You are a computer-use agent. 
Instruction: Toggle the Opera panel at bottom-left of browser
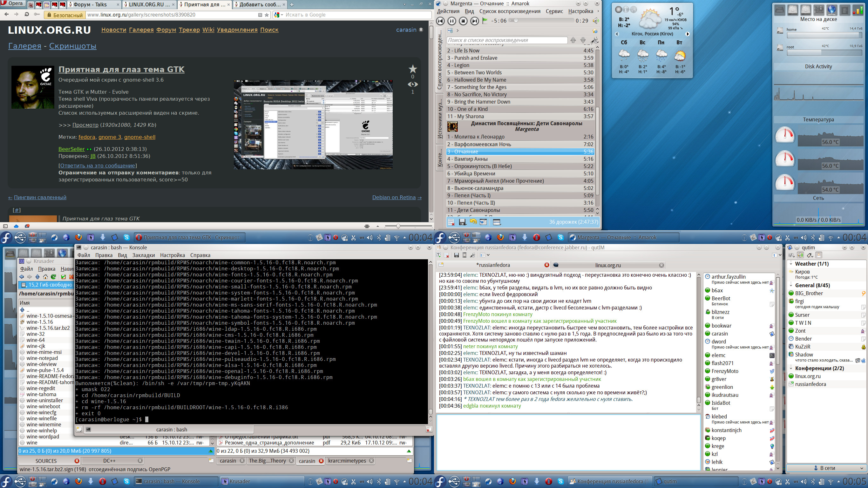coord(5,226)
